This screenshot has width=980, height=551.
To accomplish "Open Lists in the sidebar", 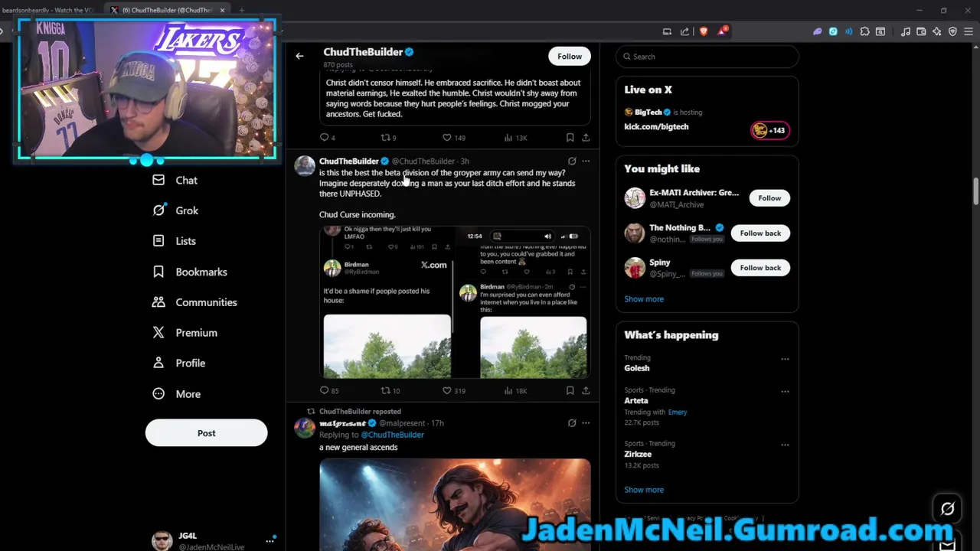I will click(x=175, y=241).
